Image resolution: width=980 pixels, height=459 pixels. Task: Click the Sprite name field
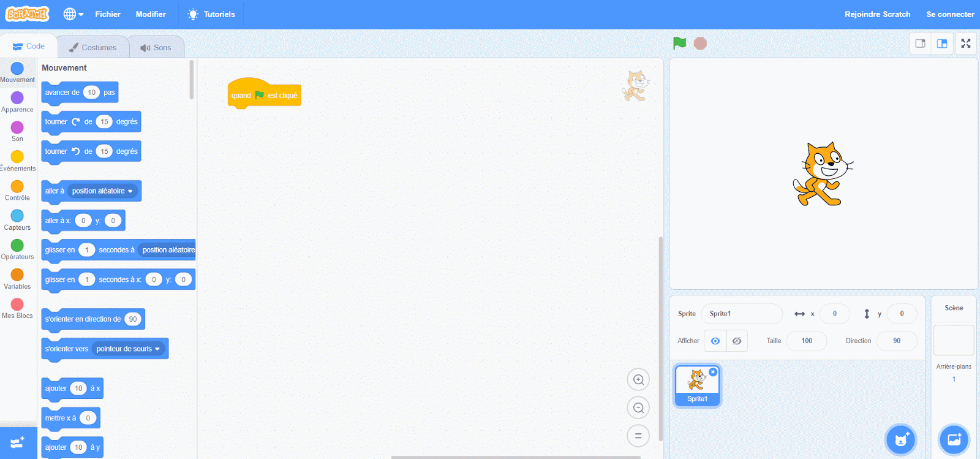pyautogui.click(x=742, y=314)
